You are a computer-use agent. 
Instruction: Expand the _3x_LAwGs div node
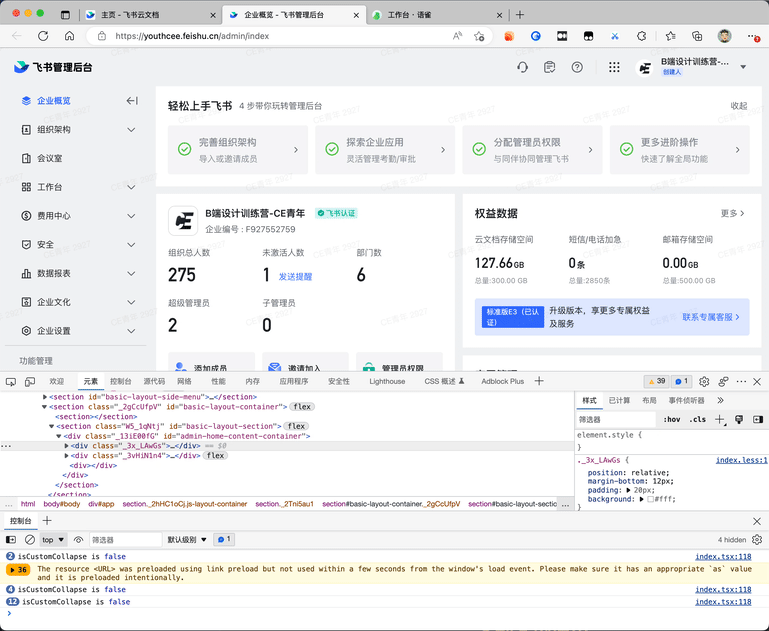67,446
